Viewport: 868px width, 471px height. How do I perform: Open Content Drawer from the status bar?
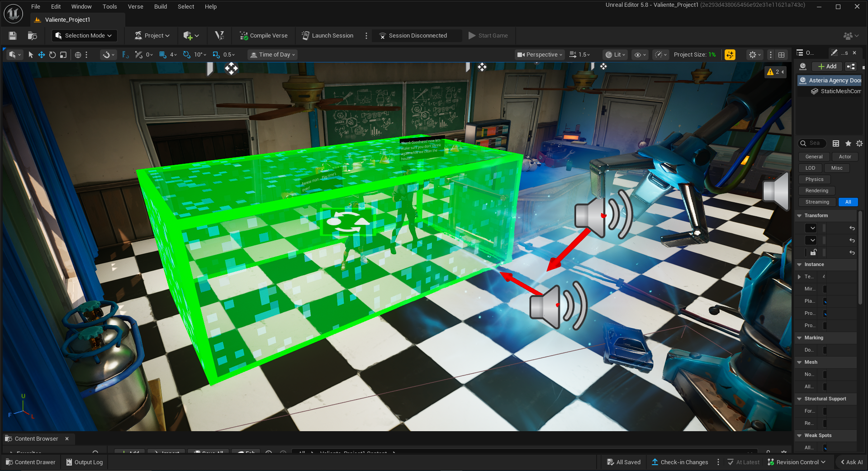point(31,462)
